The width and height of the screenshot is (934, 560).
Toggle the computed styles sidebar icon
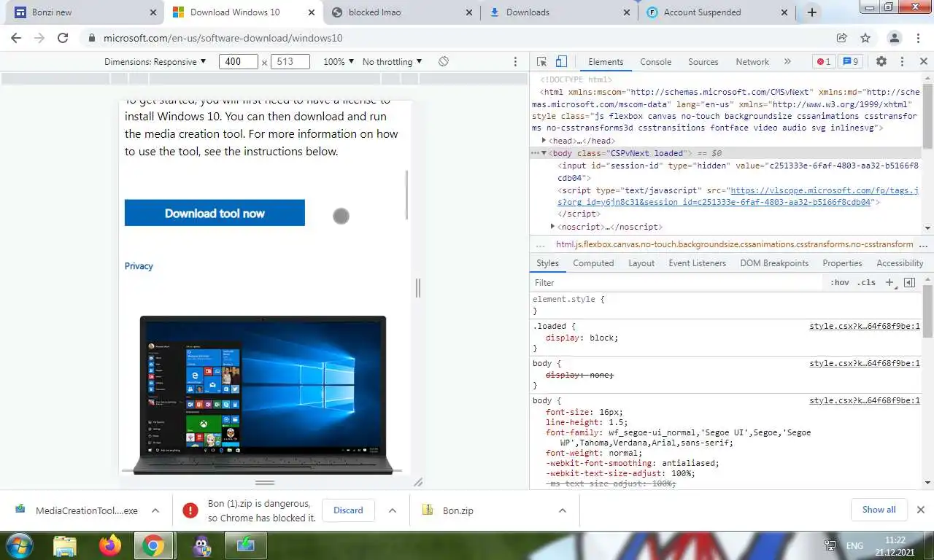(909, 282)
